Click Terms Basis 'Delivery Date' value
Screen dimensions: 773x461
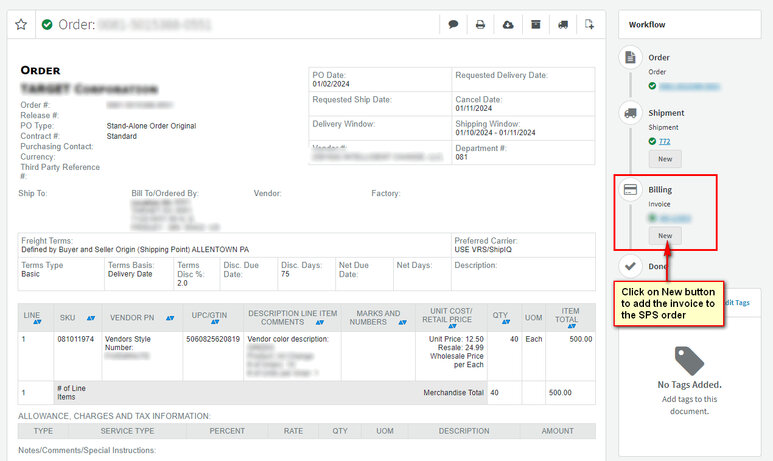(130, 274)
